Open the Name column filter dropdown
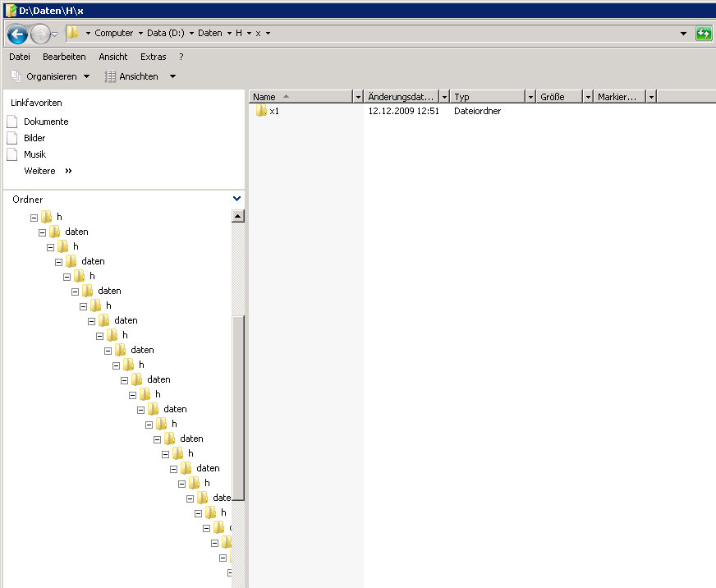 click(357, 97)
